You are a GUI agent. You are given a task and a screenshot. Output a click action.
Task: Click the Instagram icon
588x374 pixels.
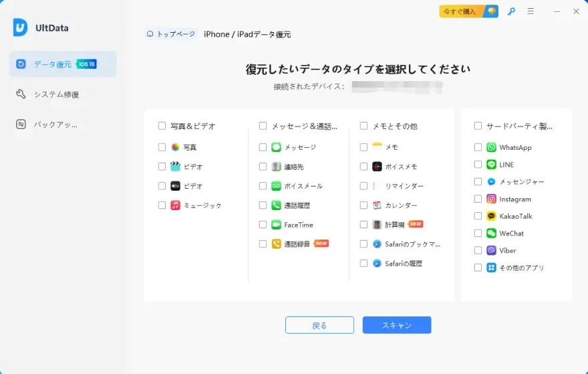(x=491, y=199)
